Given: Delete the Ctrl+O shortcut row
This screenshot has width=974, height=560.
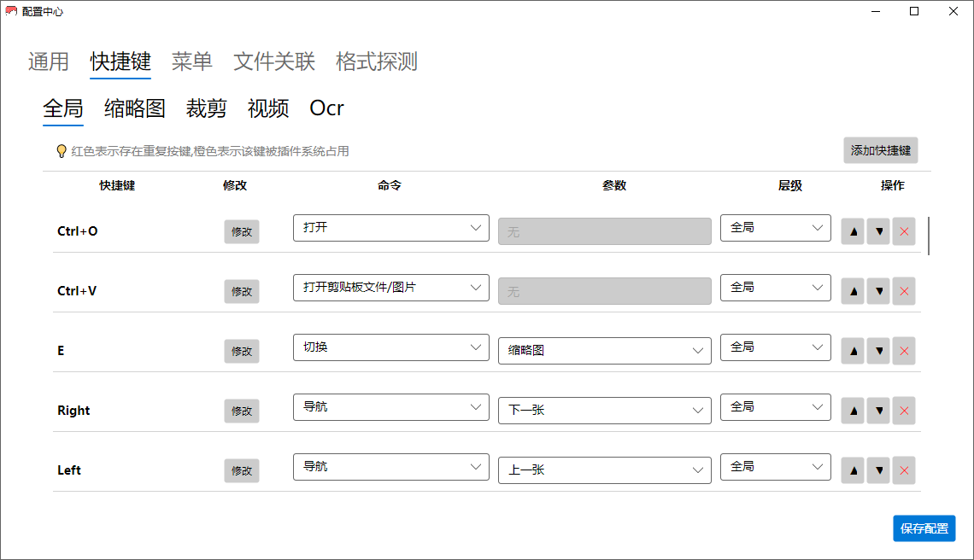Looking at the screenshot, I should click(x=904, y=231).
